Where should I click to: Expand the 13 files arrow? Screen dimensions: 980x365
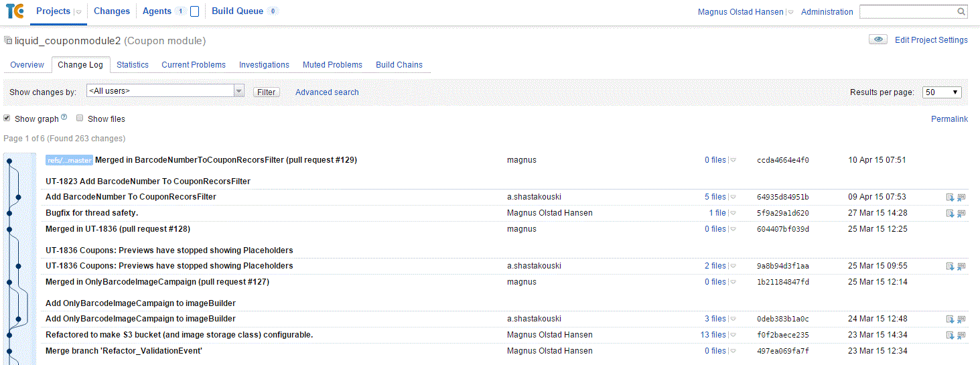click(733, 335)
